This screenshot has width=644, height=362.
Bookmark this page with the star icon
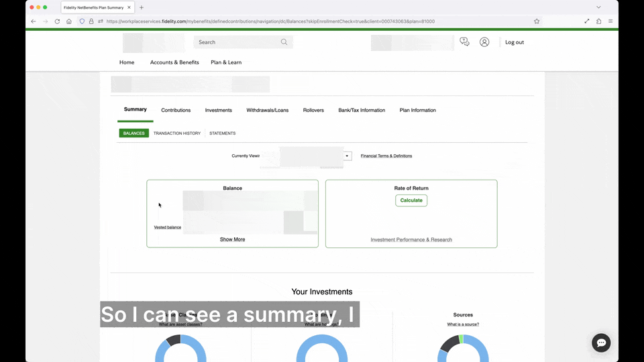coord(537,21)
